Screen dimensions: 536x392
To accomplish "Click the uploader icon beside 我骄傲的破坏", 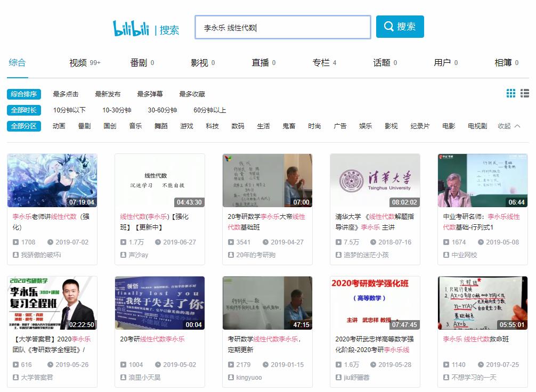I will (x=15, y=254).
